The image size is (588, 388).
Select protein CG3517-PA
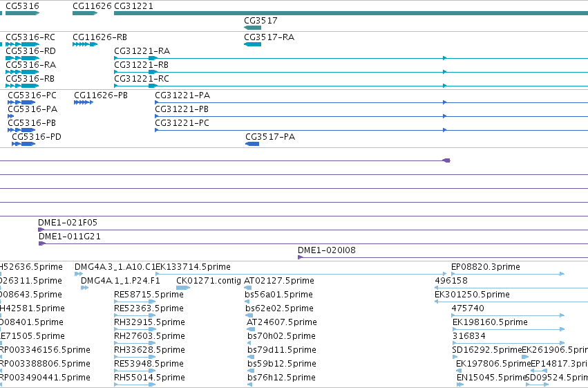(270, 137)
